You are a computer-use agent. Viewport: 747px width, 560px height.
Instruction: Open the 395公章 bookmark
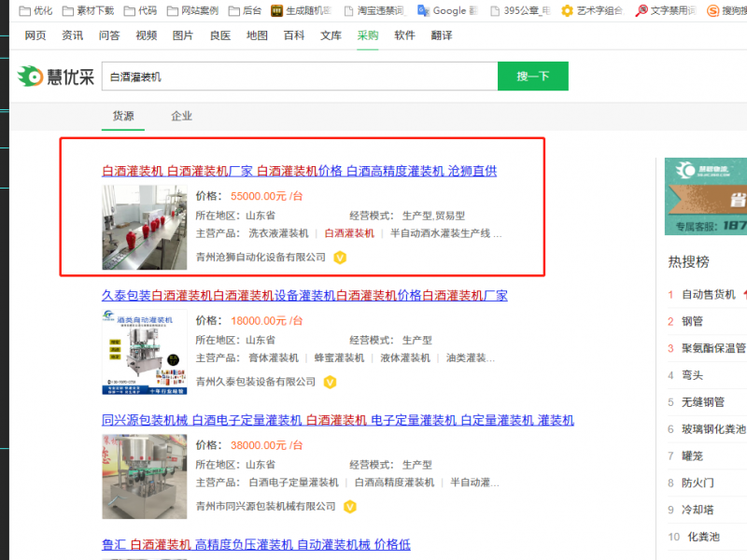pos(520,10)
